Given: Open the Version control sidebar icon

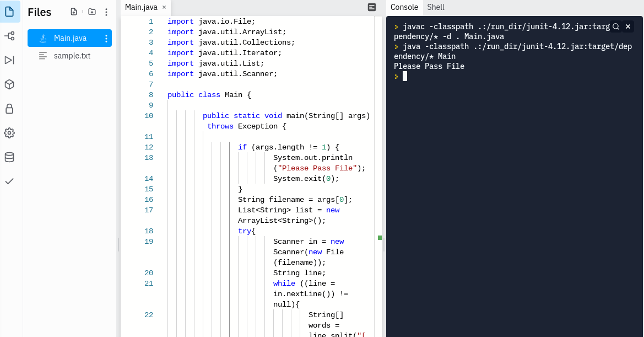Looking at the screenshot, I should (x=9, y=36).
